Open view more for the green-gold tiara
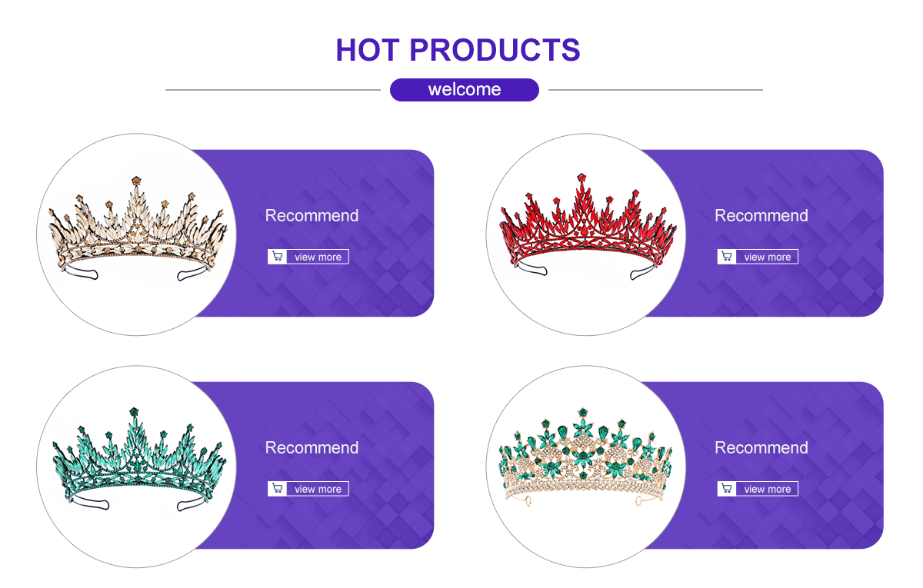Screen dimensions: 923x588 tap(767, 489)
